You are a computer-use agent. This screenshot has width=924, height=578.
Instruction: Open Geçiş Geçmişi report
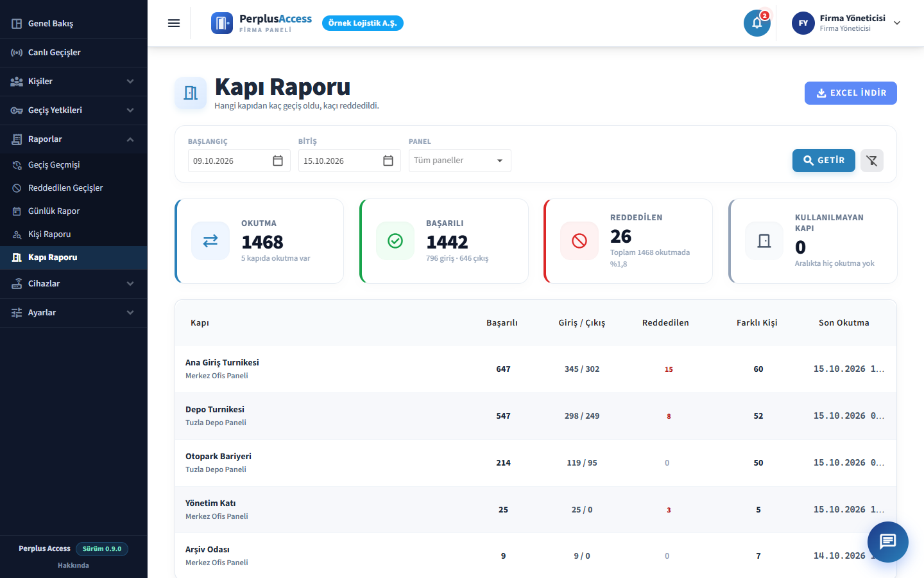click(x=74, y=165)
